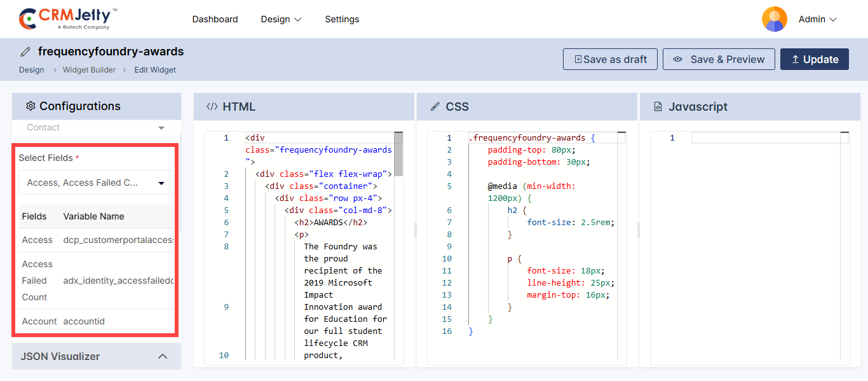This screenshot has width=868, height=381.
Task: Collapse the JSON Visualizer panel
Action: click(x=163, y=356)
